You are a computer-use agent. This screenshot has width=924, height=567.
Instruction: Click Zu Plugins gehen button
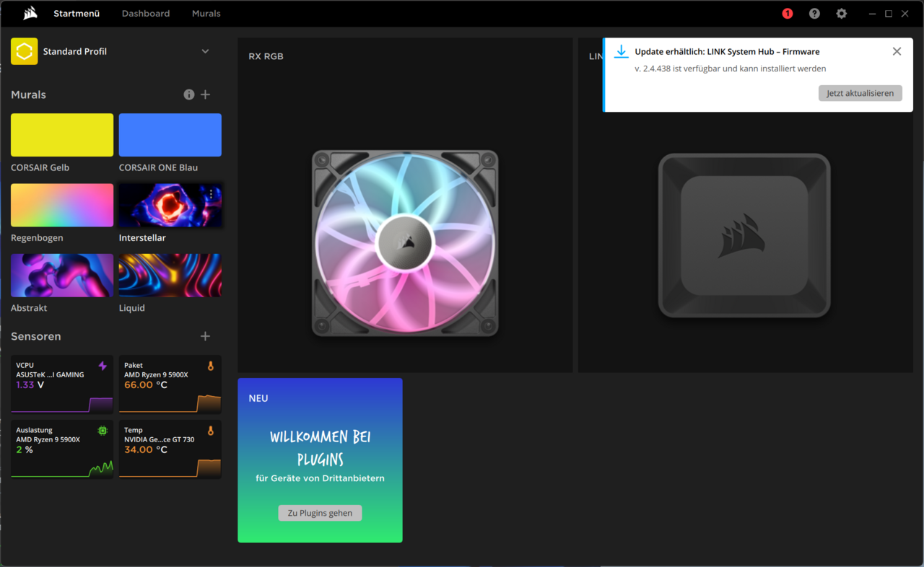320,513
